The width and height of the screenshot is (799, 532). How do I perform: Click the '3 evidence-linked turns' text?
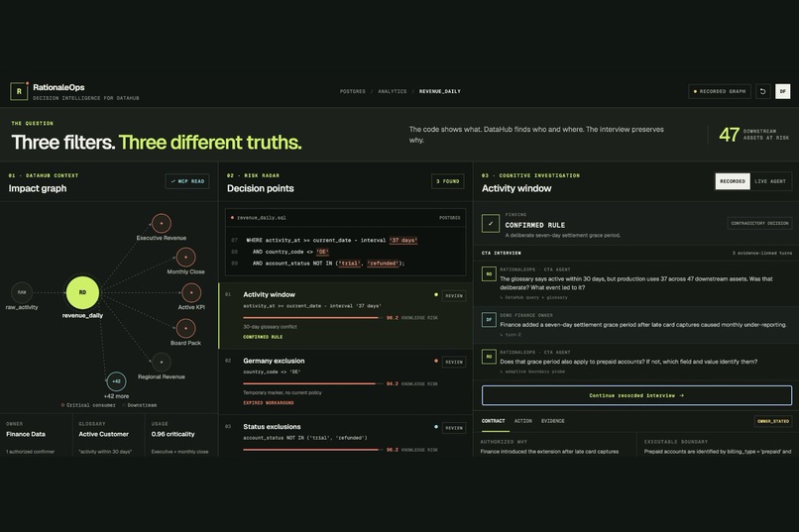(762, 253)
